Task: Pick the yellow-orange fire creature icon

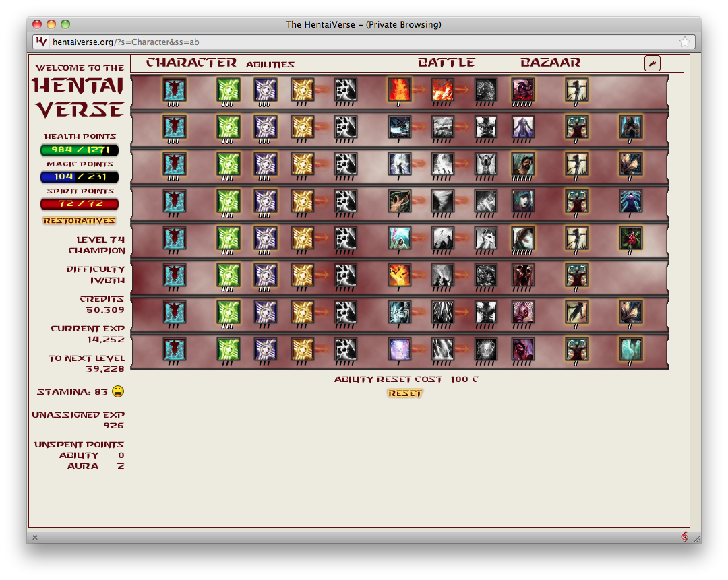Action: point(399,275)
